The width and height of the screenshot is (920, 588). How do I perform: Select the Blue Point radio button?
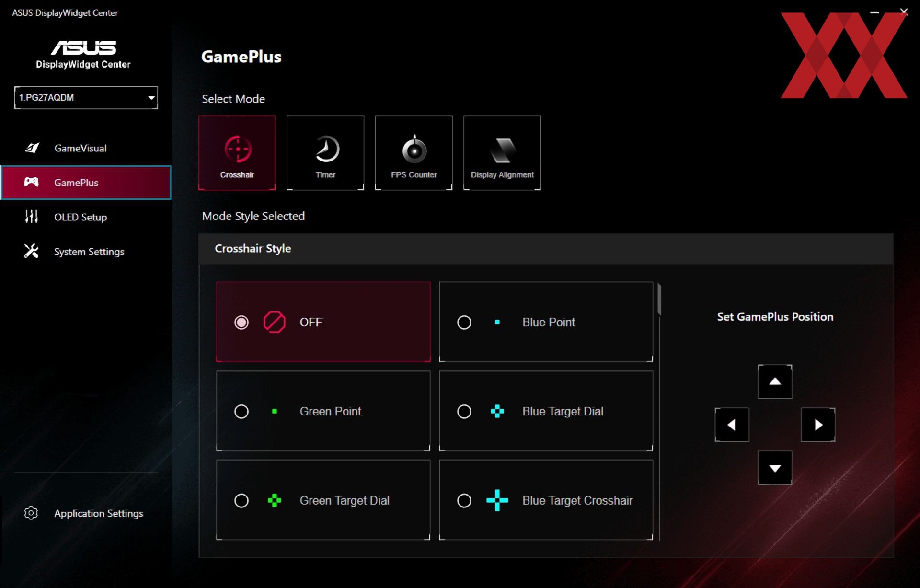pyautogui.click(x=464, y=322)
